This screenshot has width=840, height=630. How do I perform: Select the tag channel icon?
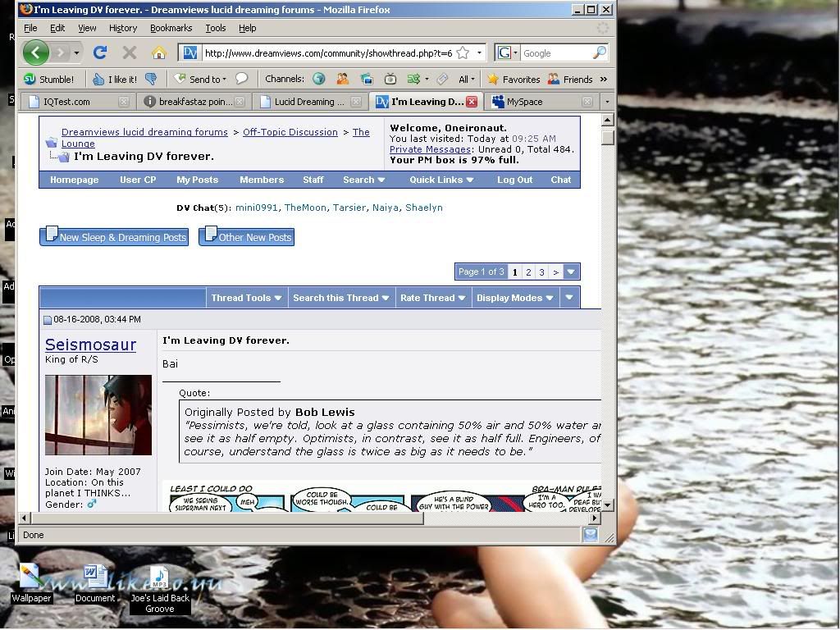tap(442, 80)
